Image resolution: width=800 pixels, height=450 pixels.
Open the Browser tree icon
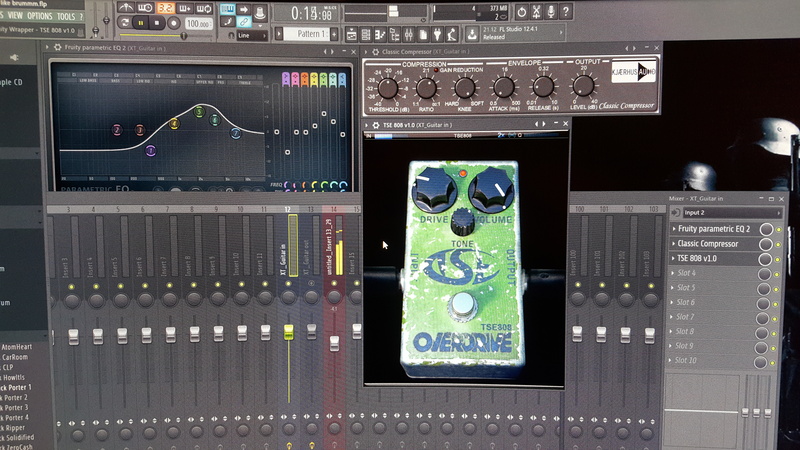click(394, 35)
